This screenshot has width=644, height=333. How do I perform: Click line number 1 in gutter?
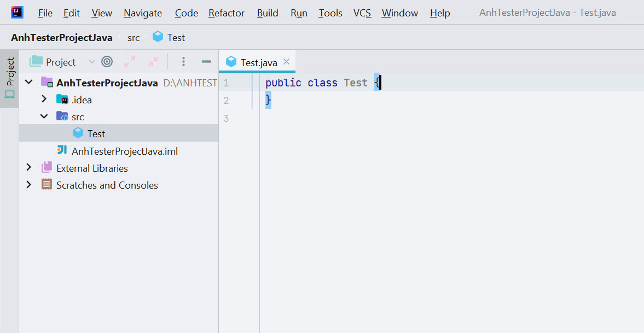(226, 83)
